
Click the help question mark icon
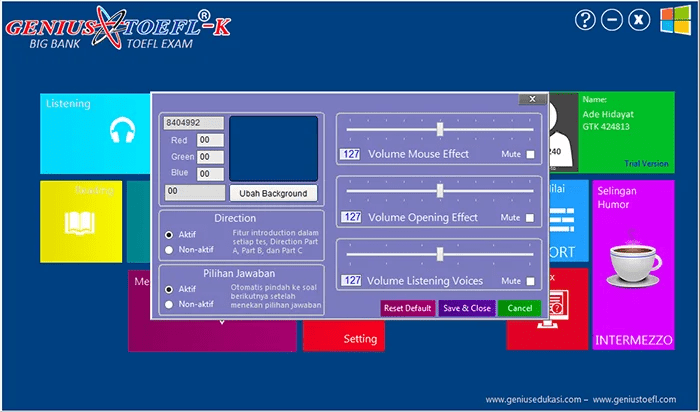[585, 20]
